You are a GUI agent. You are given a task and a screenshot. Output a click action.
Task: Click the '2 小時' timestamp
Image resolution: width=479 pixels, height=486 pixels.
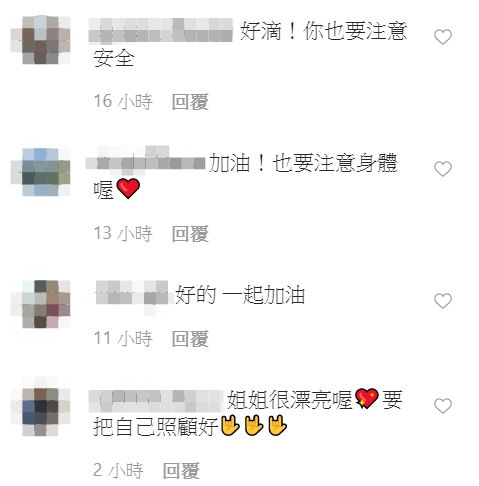tap(118, 471)
